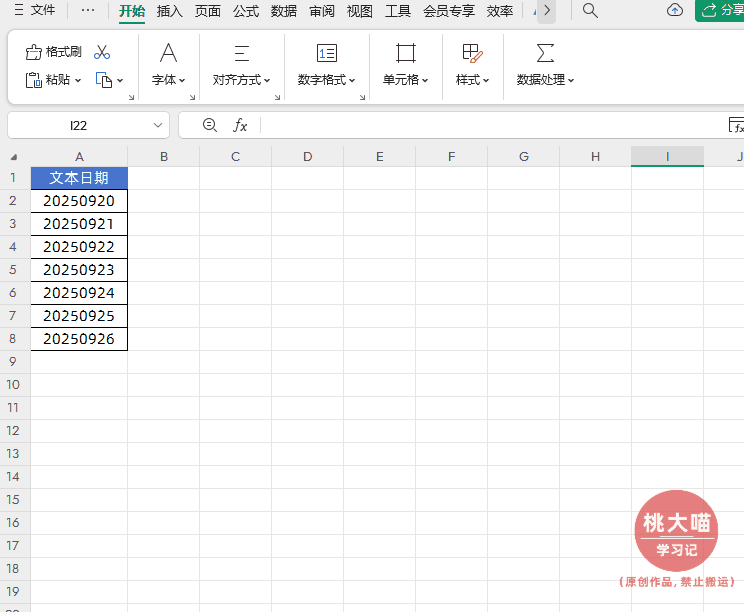Screen dimensions: 744x612
Task: Click the select all corner triangle
Action: 14,157
